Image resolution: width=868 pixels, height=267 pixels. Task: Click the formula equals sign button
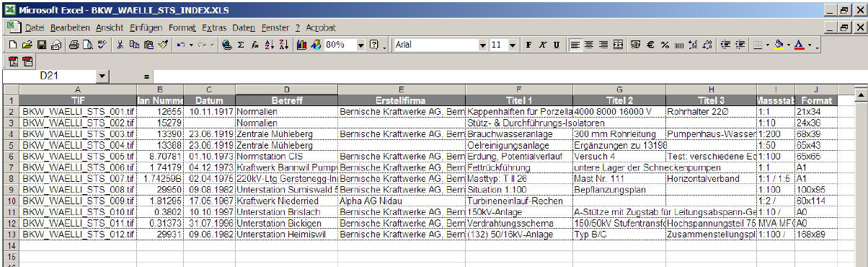146,76
